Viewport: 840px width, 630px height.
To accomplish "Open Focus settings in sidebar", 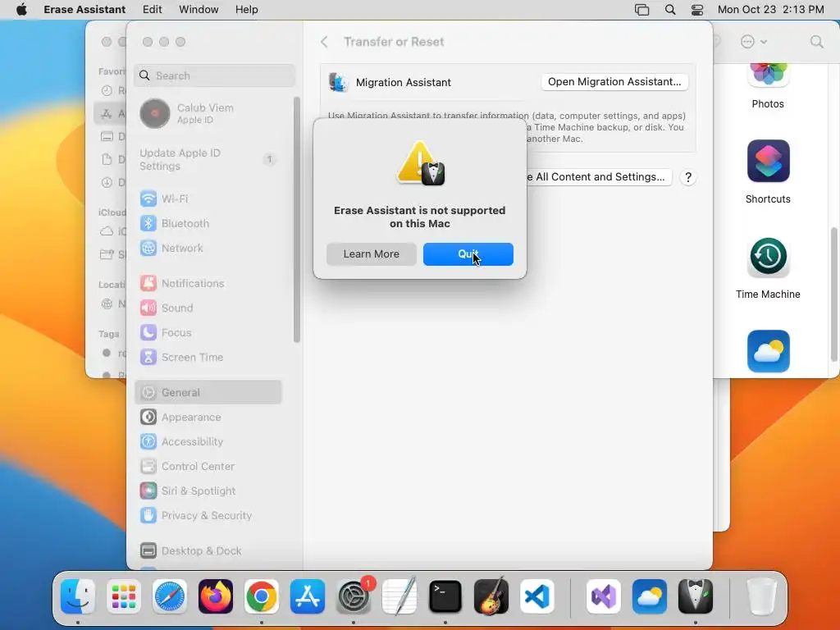I will [x=209, y=333].
